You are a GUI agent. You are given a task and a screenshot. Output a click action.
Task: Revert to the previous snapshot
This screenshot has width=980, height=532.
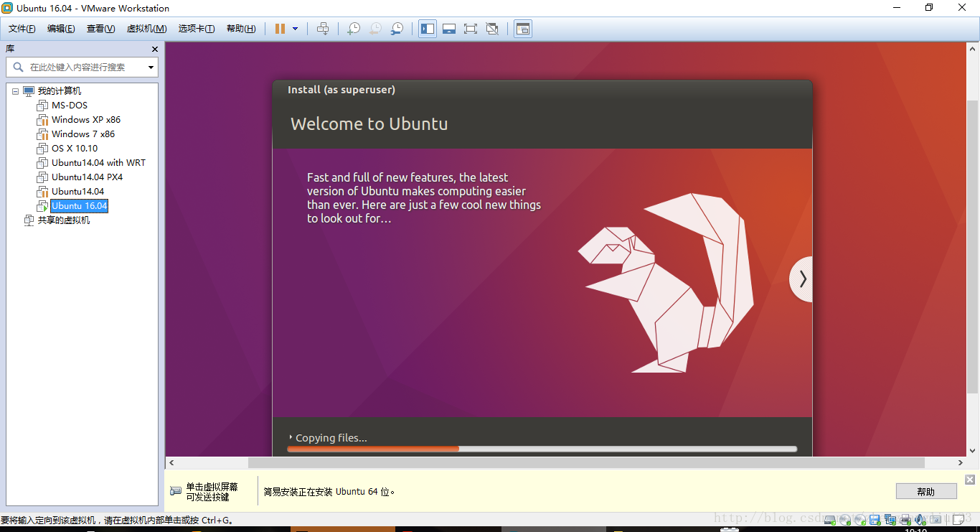pos(375,29)
